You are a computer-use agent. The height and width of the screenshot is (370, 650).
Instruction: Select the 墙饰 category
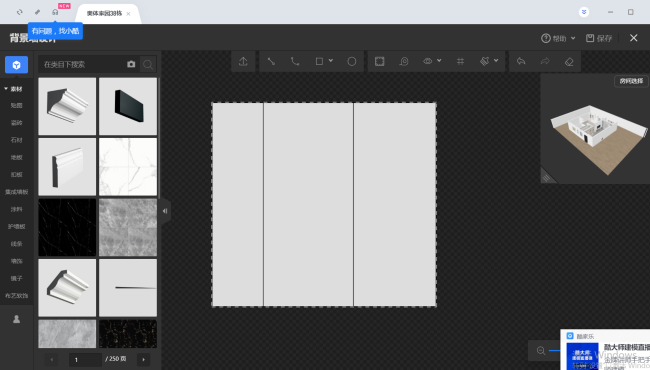pyautogui.click(x=17, y=261)
